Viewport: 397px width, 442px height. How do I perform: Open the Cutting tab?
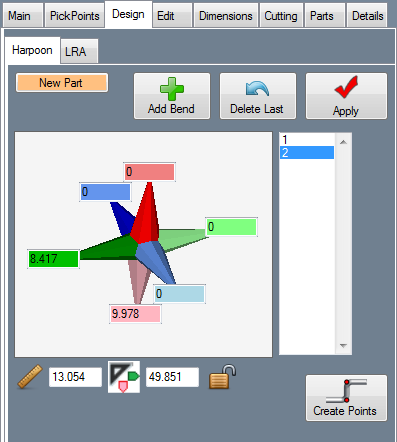pos(281,16)
